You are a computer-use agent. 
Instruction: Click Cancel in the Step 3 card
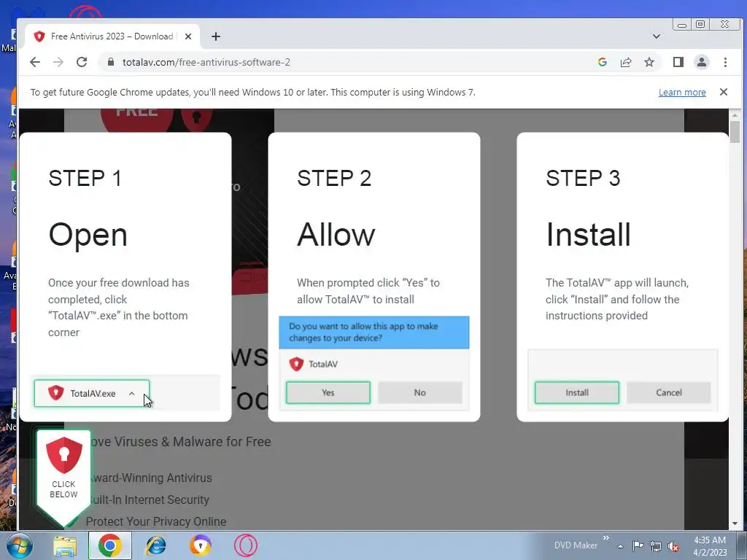(x=668, y=393)
